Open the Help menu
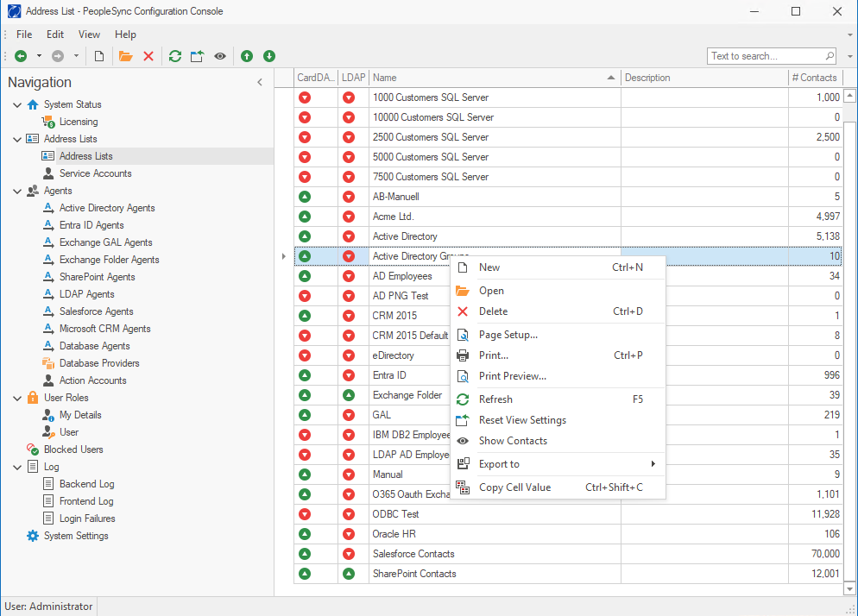Image resolution: width=858 pixels, height=616 pixels. point(125,35)
